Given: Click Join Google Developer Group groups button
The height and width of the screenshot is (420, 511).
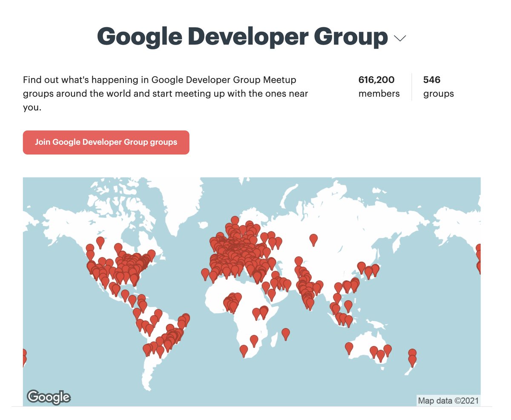Looking at the screenshot, I should pyautogui.click(x=106, y=142).
